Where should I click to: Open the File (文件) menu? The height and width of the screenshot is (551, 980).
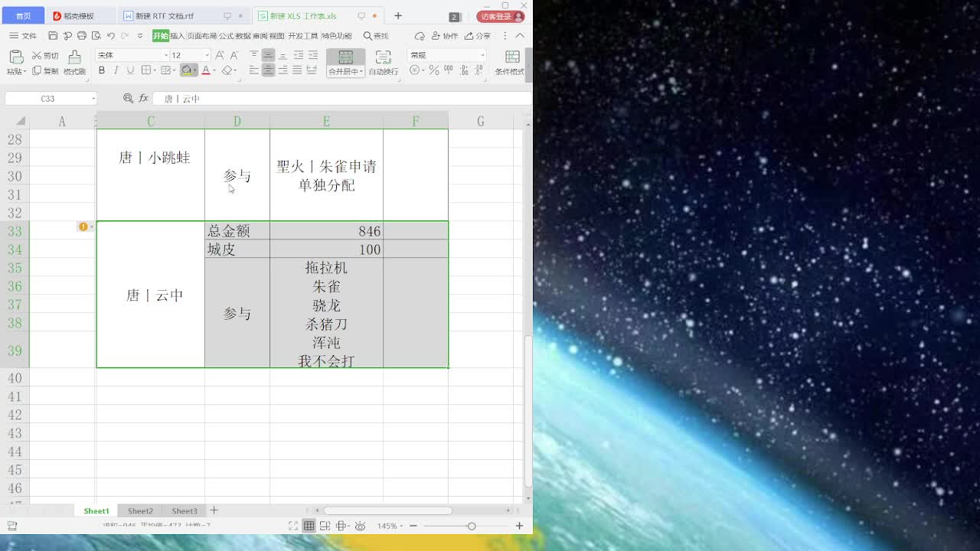click(23, 36)
